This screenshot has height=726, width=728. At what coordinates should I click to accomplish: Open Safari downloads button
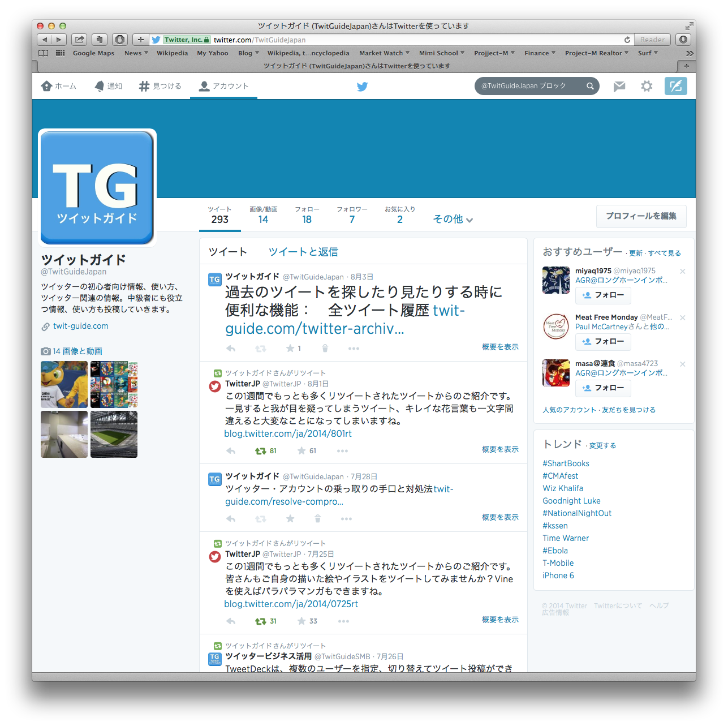[x=683, y=40]
